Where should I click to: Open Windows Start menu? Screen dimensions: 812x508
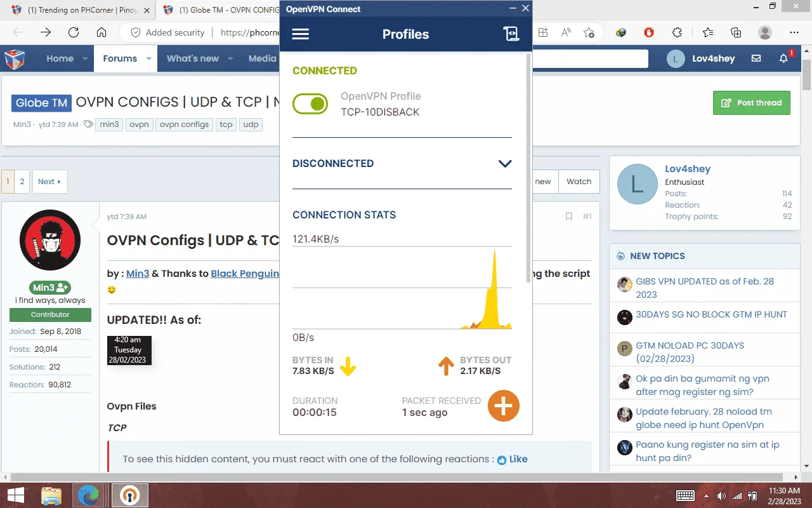(15, 495)
